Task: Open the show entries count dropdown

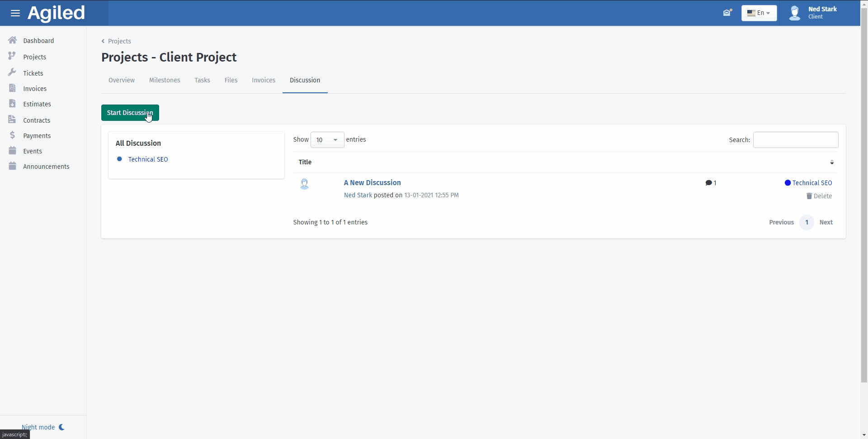Action: [327, 140]
